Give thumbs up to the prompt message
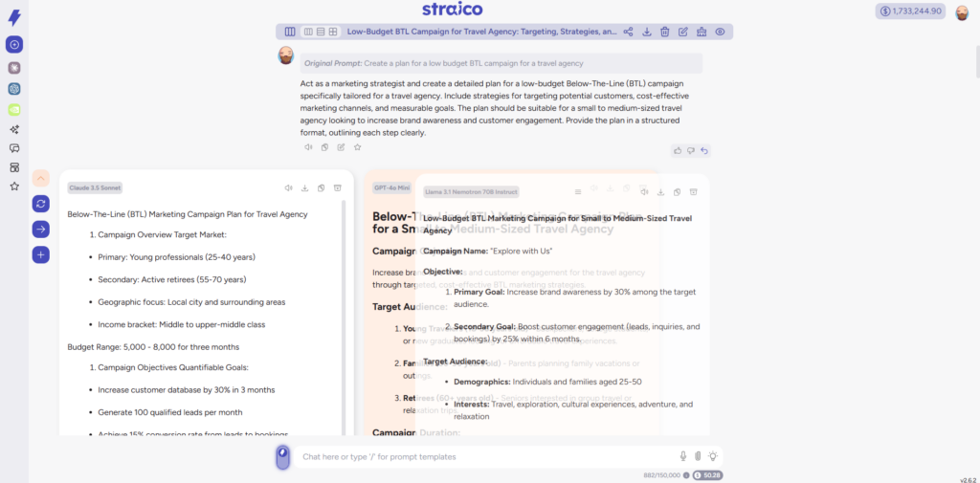980x483 pixels. 678,150
